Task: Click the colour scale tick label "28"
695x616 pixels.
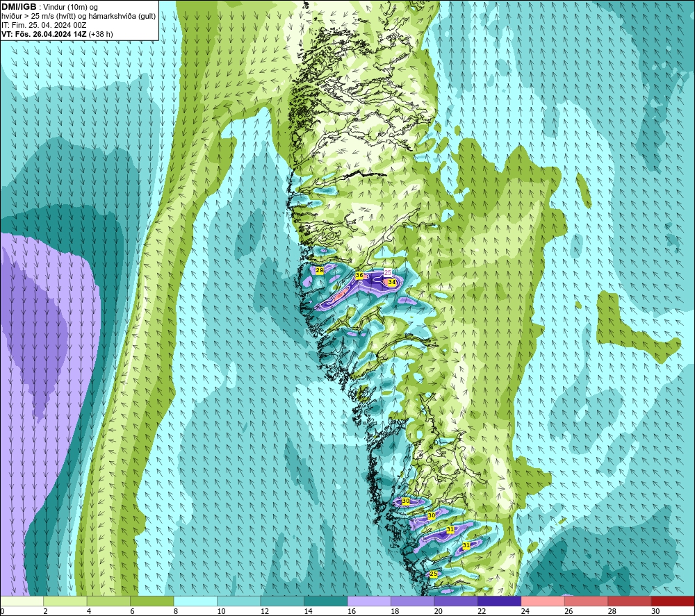Action: (x=612, y=611)
